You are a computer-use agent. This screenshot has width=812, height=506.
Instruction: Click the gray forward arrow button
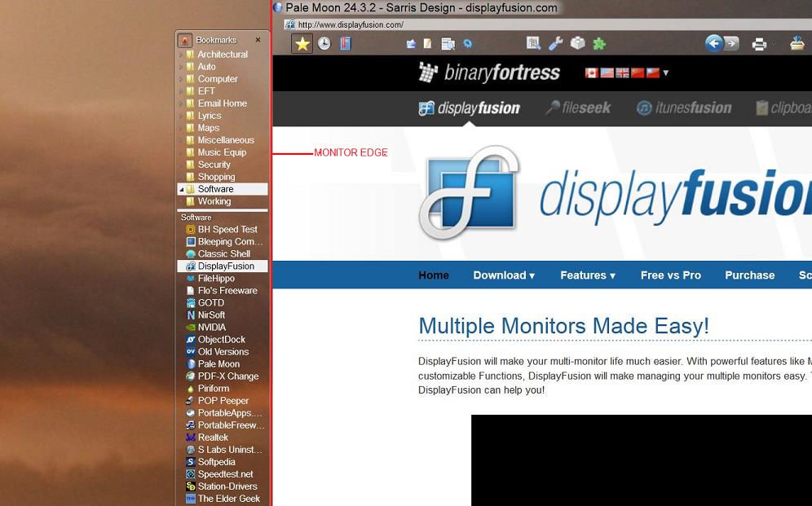click(x=731, y=43)
